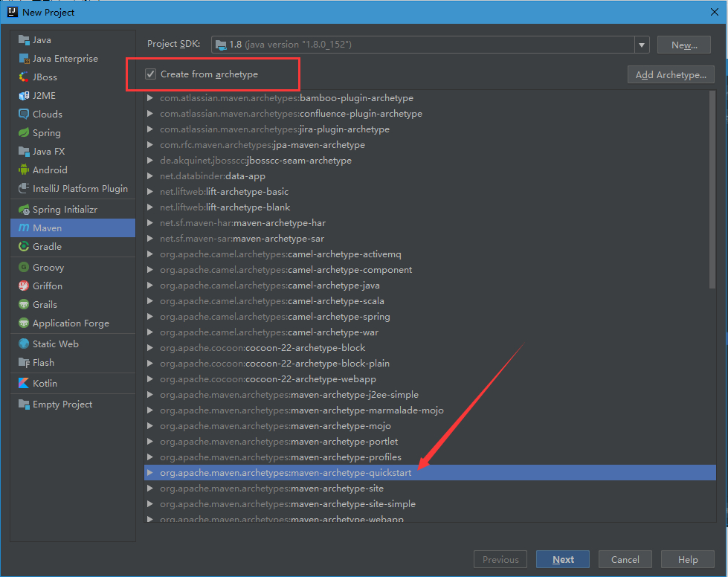Click the Next button

pyautogui.click(x=563, y=559)
